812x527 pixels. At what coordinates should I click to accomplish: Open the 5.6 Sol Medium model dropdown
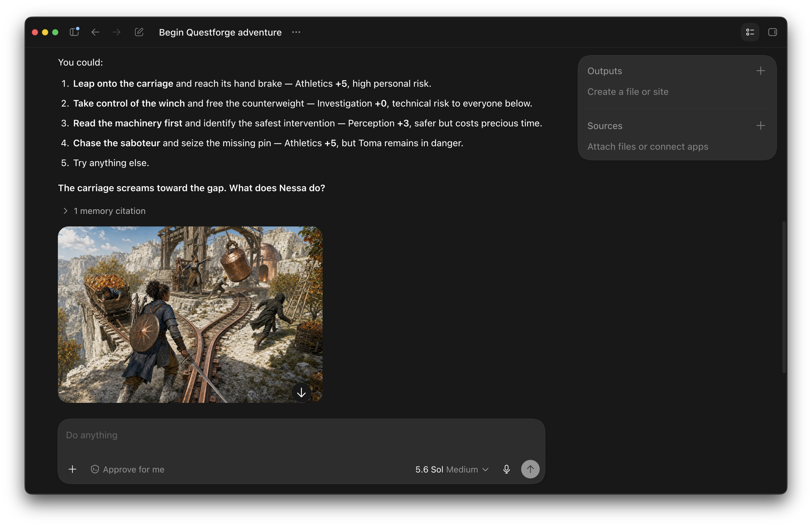(452, 469)
